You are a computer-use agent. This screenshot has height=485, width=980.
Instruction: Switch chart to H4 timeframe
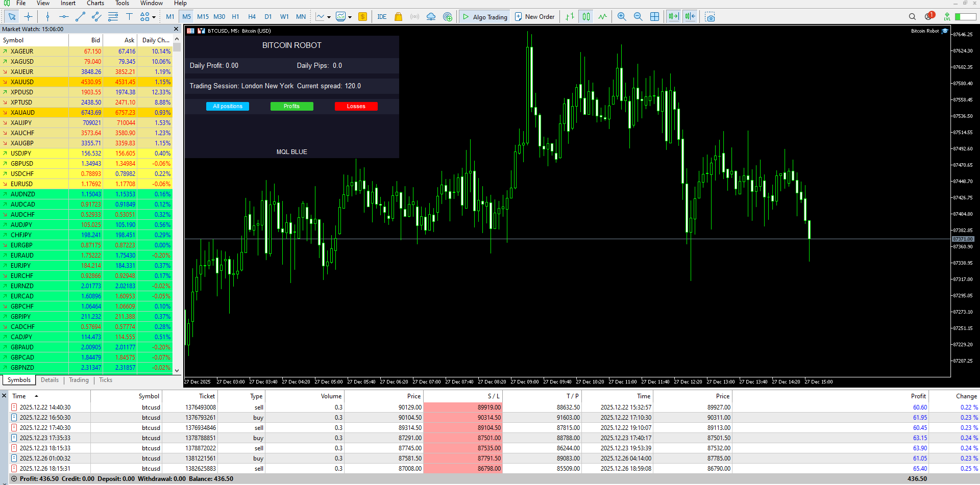tap(252, 17)
